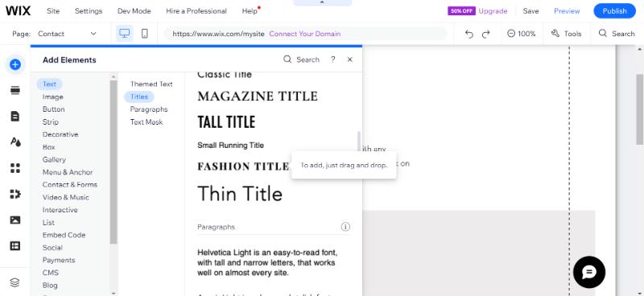This screenshot has height=296, width=644.
Task: Open the Titles subcategory
Action: (x=138, y=97)
